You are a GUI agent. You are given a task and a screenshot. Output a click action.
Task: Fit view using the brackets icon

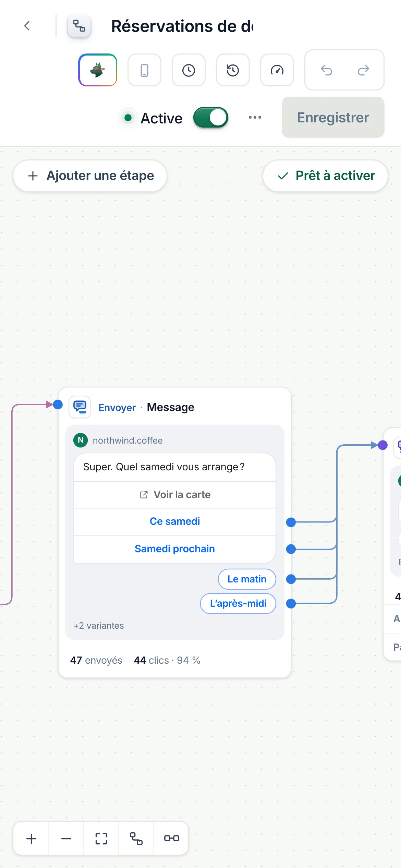coord(101,839)
